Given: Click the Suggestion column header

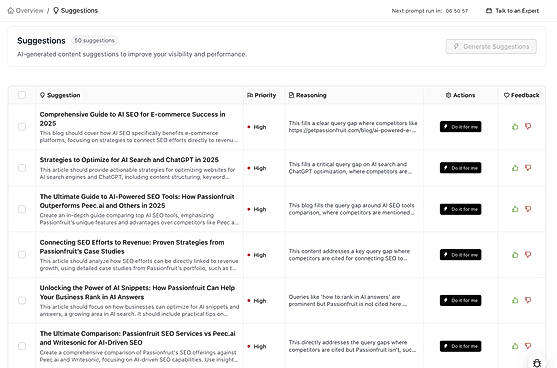Looking at the screenshot, I should click(x=60, y=95).
